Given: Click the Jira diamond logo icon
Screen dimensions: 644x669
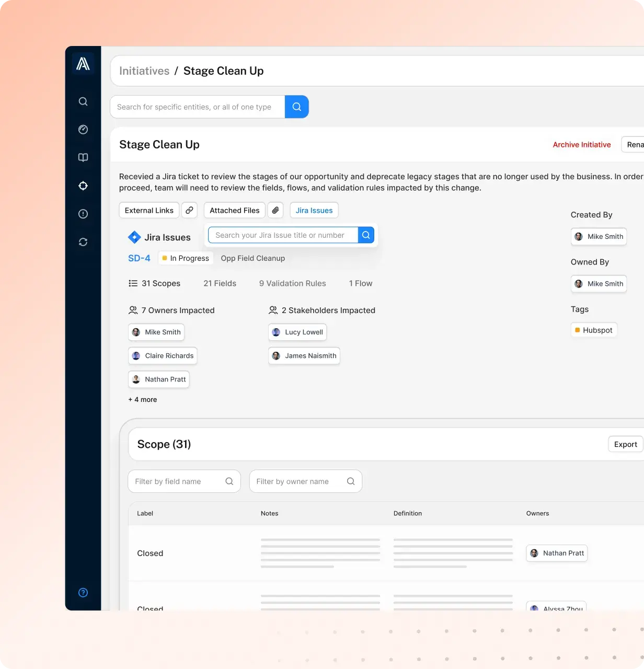Looking at the screenshot, I should click(x=134, y=237).
